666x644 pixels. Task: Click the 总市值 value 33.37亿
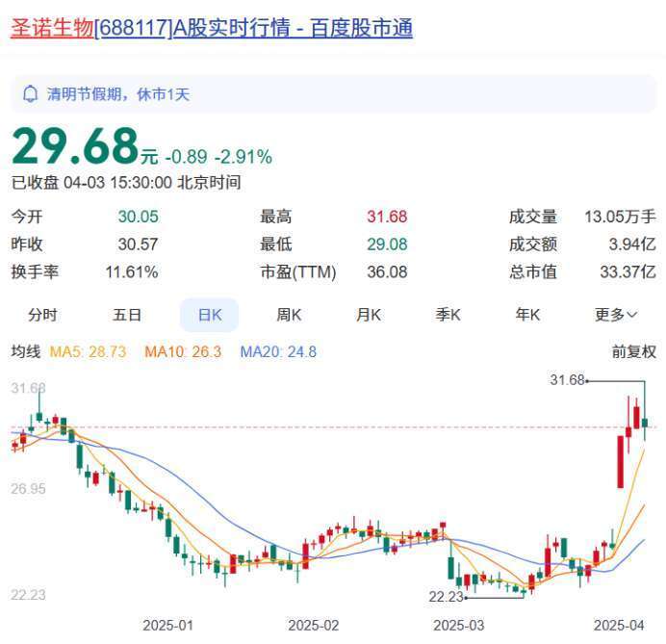click(628, 271)
